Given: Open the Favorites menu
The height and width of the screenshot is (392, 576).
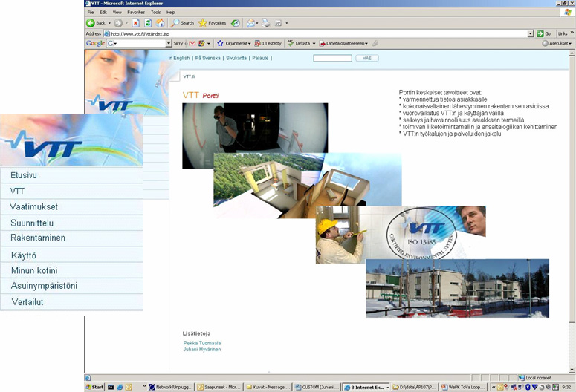Looking at the screenshot, I should pyautogui.click(x=136, y=12).
